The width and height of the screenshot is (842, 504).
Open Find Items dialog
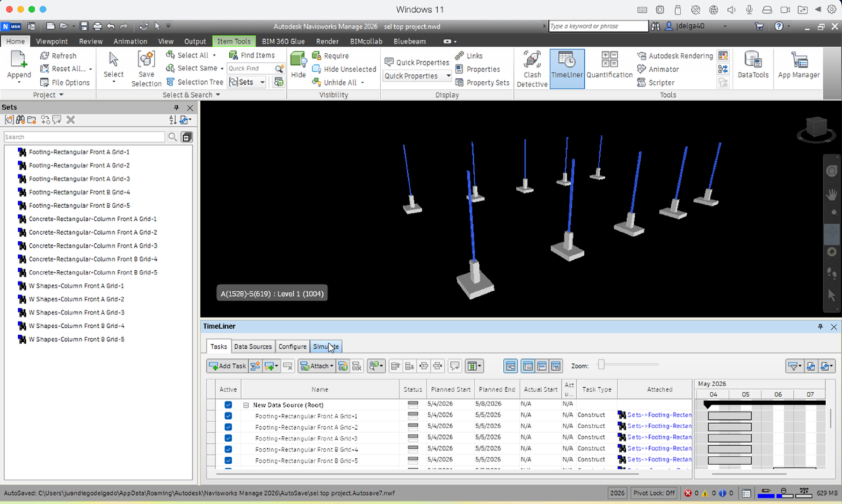(x=252, y=55)
